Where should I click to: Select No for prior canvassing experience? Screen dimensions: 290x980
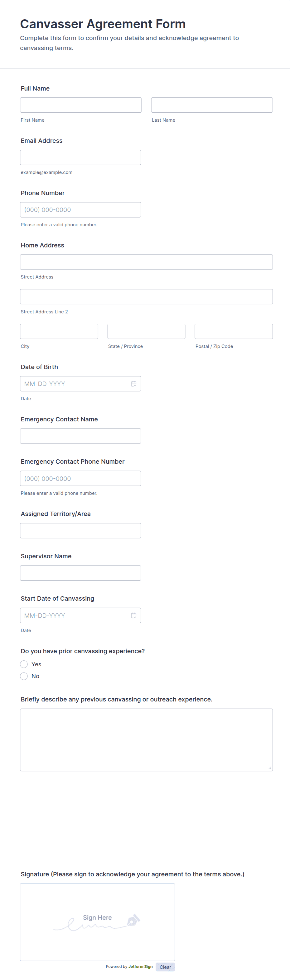click(24, 676)
